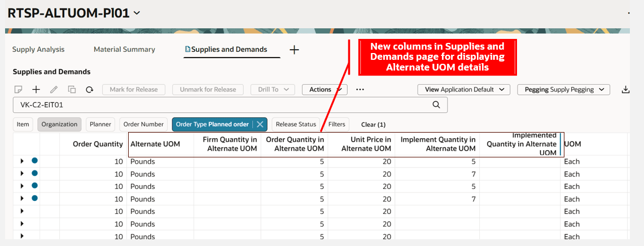Open the RTSP-ALTUOM-Pl01 plan dropdown chevron
The height and width of the screenshot is (246, 644).
(x=137, y=13)
